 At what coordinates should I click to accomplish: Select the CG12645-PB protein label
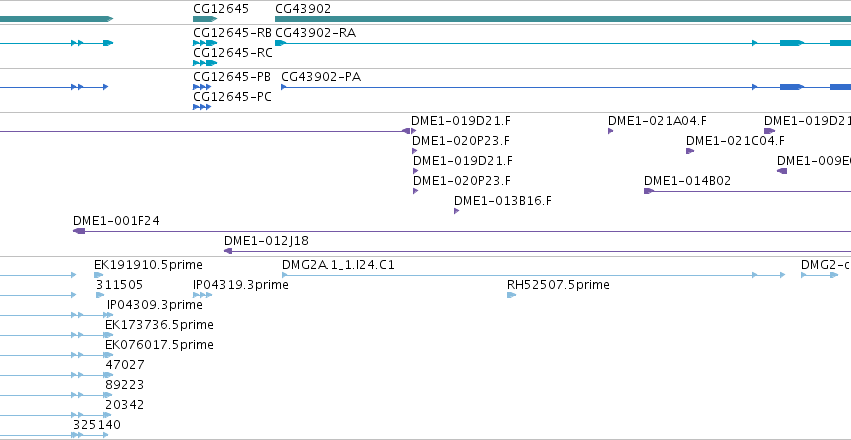pos(232,77)
